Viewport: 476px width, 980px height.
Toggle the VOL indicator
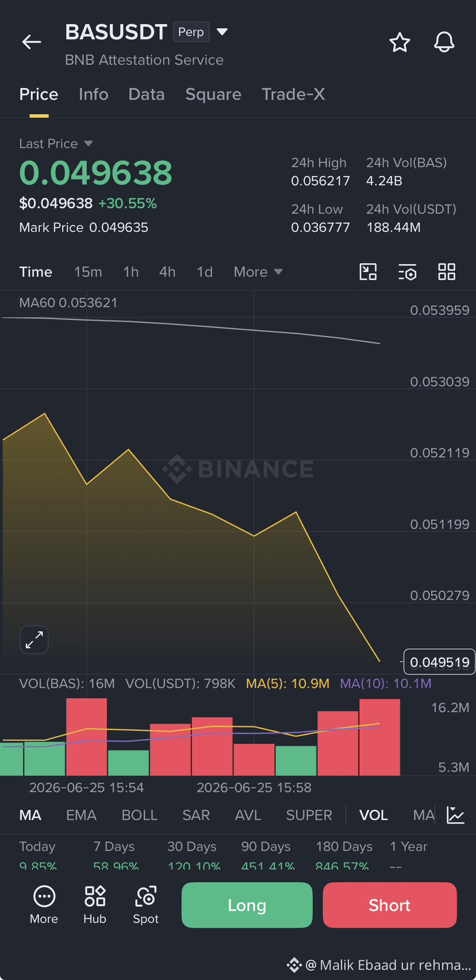373,815
